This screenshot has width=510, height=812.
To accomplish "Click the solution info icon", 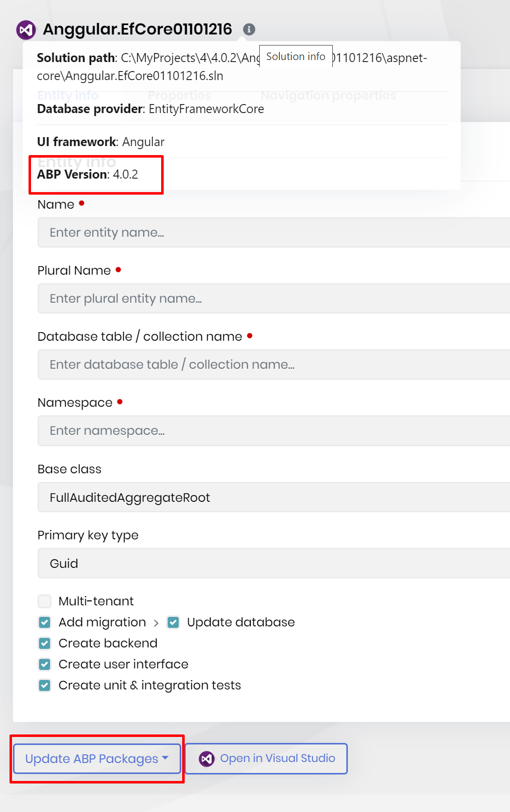I will [249, 30].
